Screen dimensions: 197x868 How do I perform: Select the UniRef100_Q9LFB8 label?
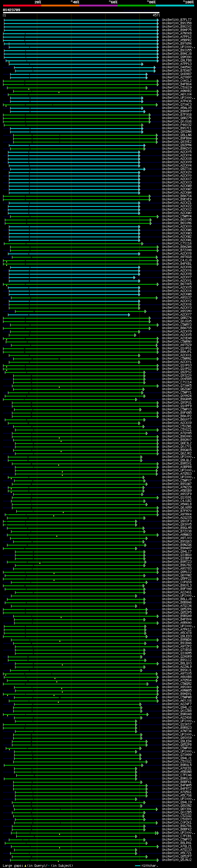point(176,60)
